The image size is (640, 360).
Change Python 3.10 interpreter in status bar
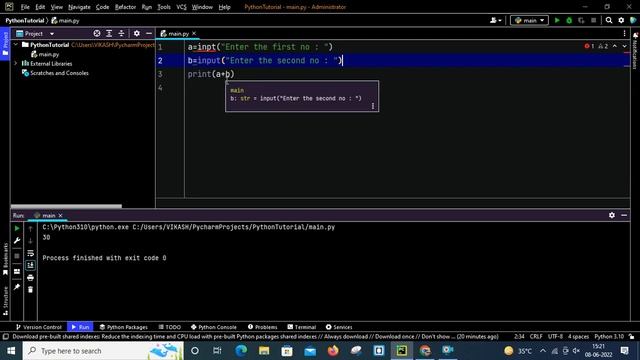click(x=609, y=337)
